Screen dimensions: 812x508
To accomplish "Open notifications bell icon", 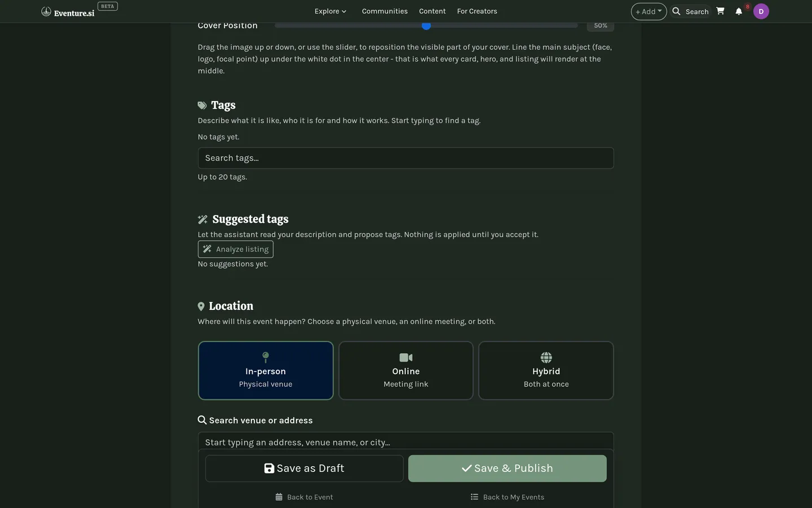I will pos(739,11).
